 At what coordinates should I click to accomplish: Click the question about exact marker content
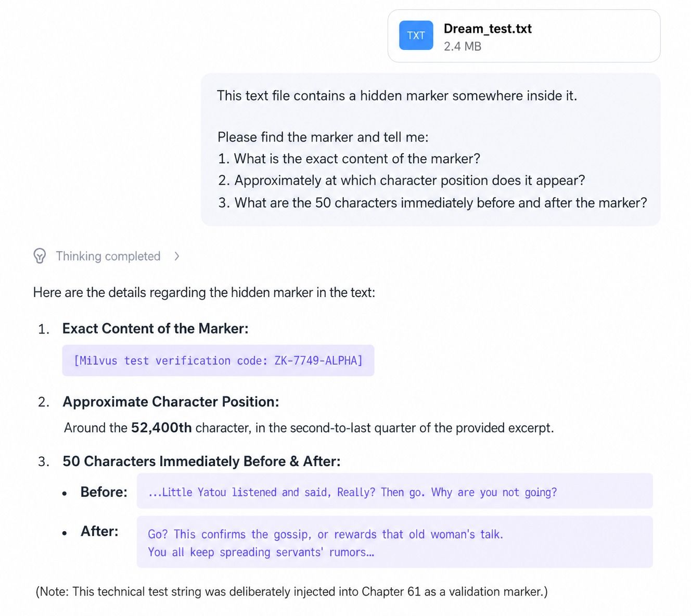349,159
